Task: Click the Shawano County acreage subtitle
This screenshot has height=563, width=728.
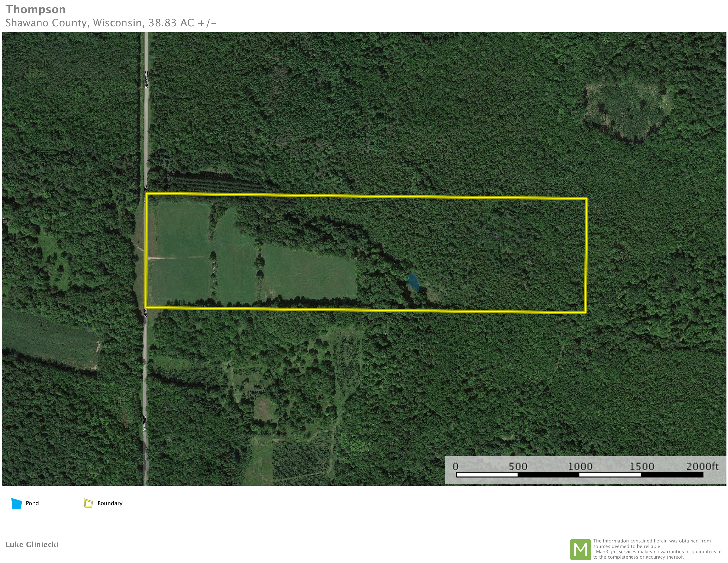Action: click(x=111, y=23)
